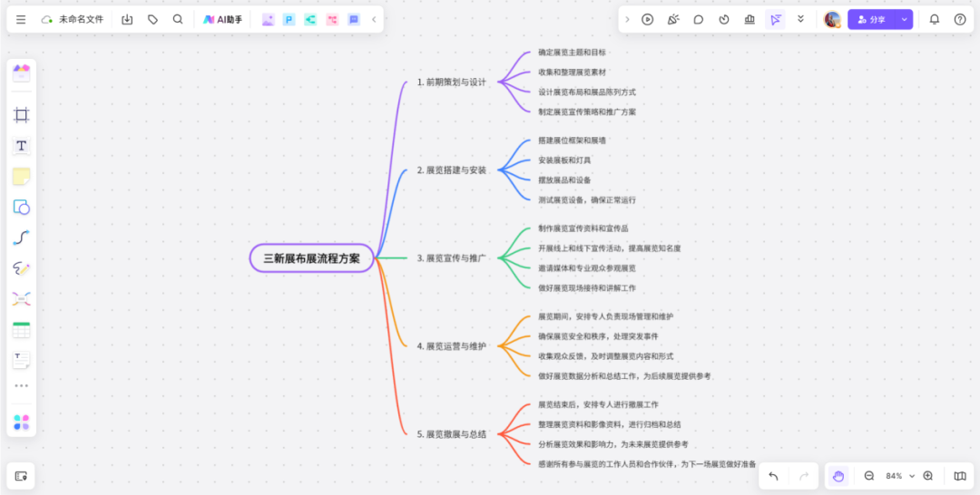Zoom in with the plus magnifier
Viewport: 980px width, 495px height.
tap(928, 476)
